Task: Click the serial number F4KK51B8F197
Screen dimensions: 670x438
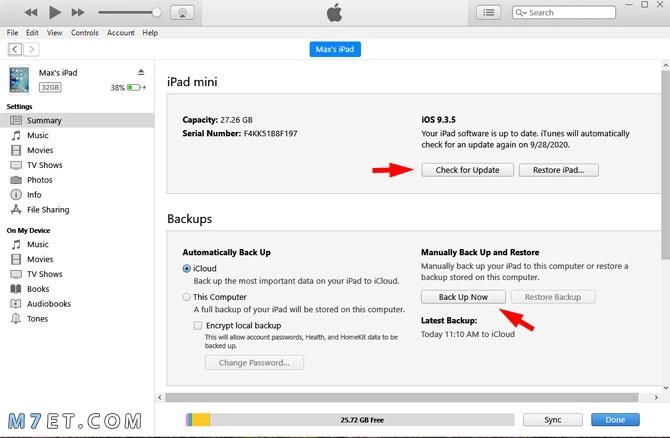Action: click(x=270, y=133)
